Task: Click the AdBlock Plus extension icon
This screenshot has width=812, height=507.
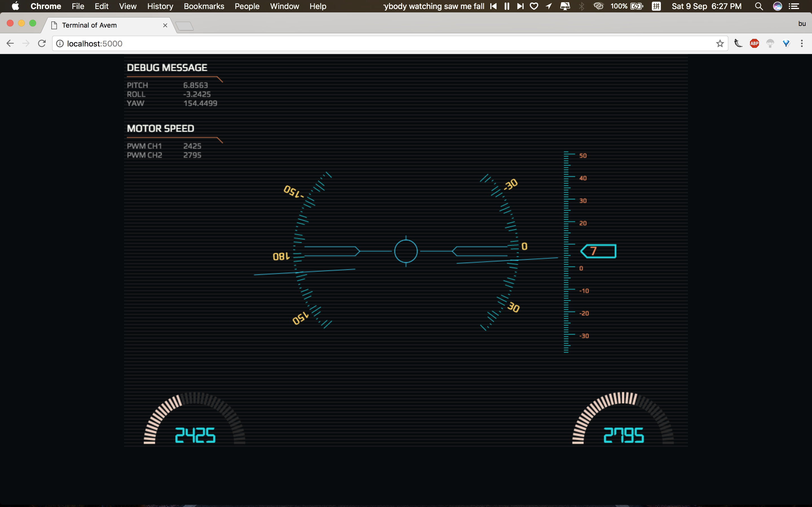Action: click(754, 43)
